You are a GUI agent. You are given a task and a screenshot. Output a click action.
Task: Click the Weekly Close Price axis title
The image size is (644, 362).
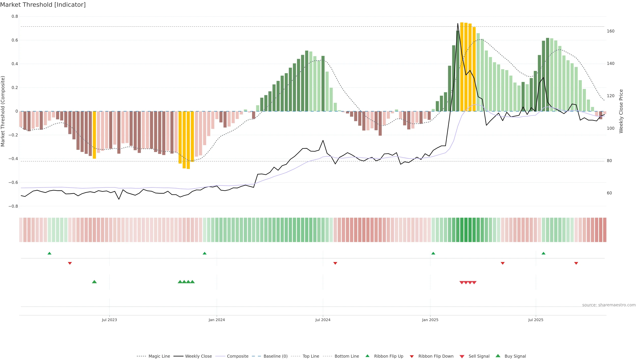[621, 111]
